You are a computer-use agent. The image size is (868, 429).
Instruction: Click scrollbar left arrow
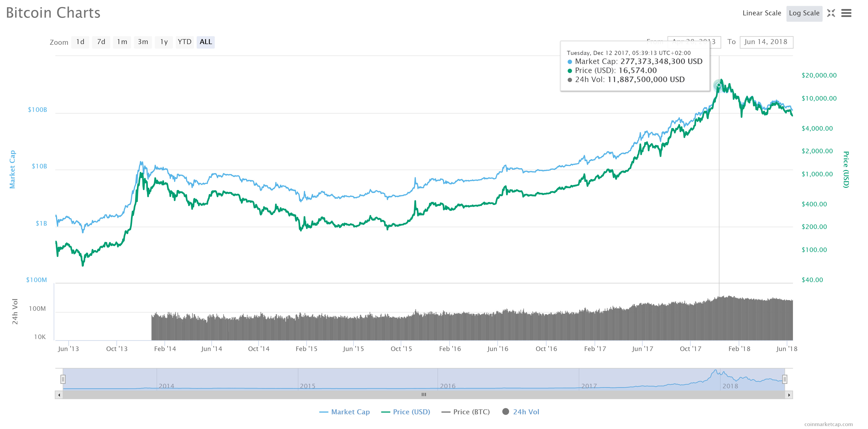[x=59, y=395]
